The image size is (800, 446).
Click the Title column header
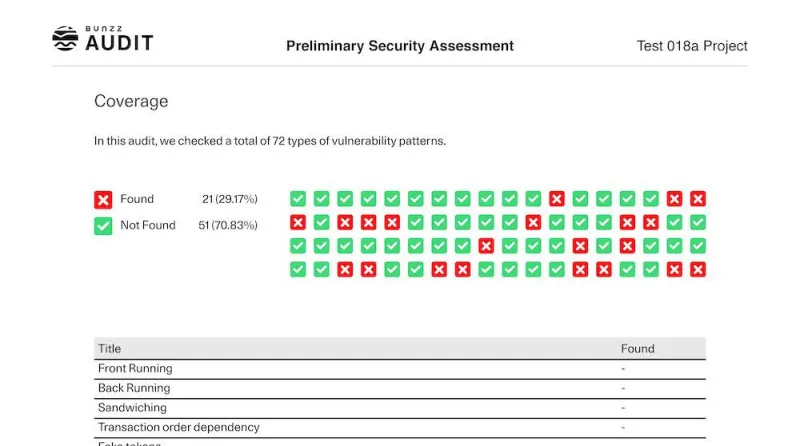109,349
